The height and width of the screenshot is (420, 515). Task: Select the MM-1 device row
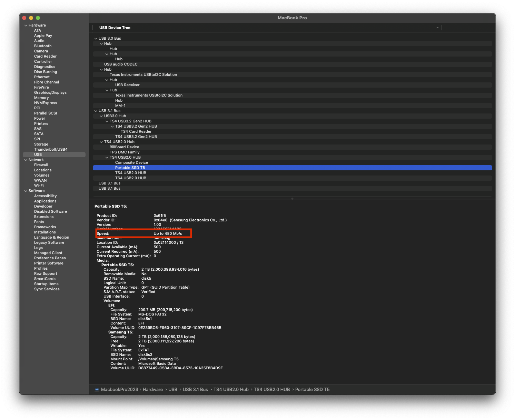click(x=293, y=106)
